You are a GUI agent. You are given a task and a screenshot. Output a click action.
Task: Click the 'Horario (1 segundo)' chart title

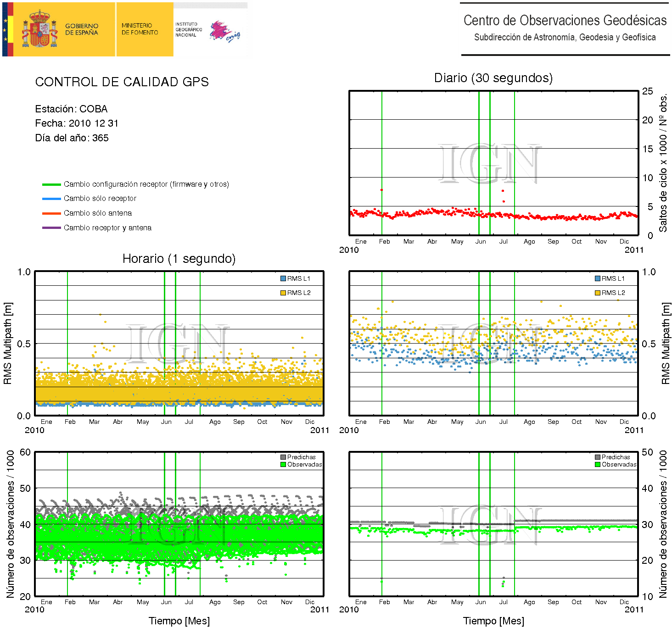click(179, 259)
